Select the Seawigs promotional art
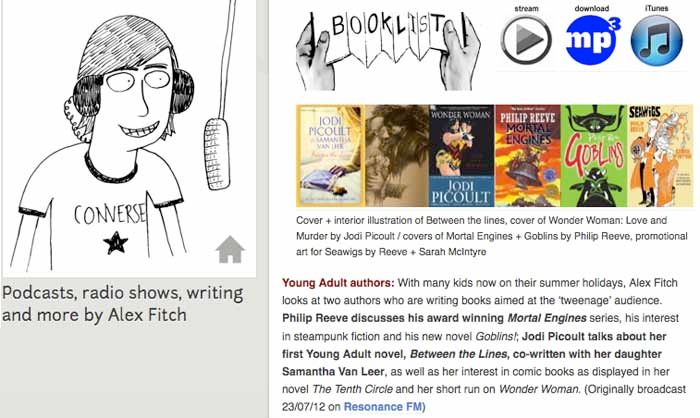Image resolution: width=700 pixels, height=418 pixels. (660, 155)
